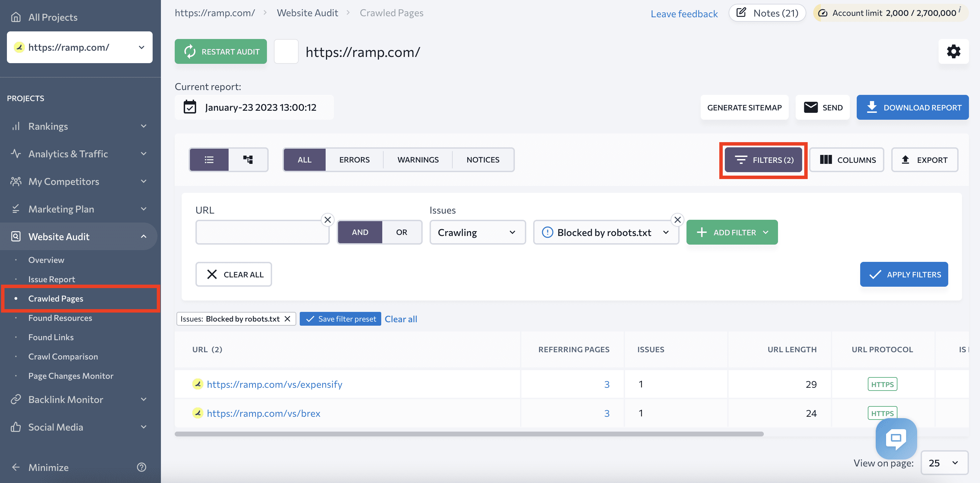This screenshot has height=483, width=980.
Task: Select the ALL tab
Action: [304, 160]
